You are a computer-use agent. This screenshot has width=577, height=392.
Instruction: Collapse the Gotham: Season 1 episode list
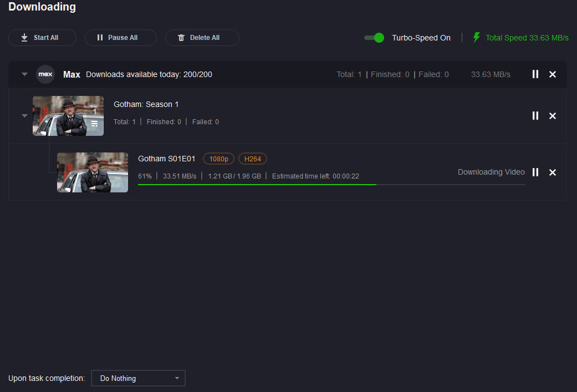[24, 116]
